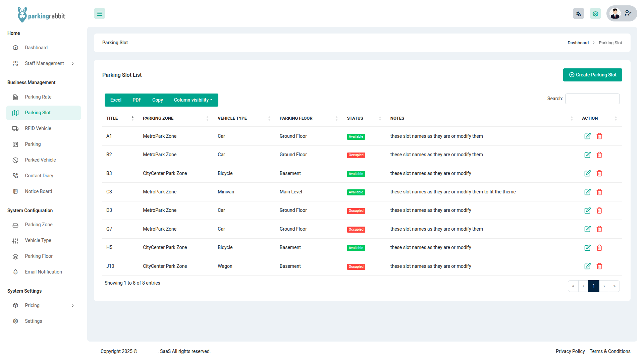Expand the Staff Management submenu
Viewport: 644px width, 362px height.
(x=44, y=63)
